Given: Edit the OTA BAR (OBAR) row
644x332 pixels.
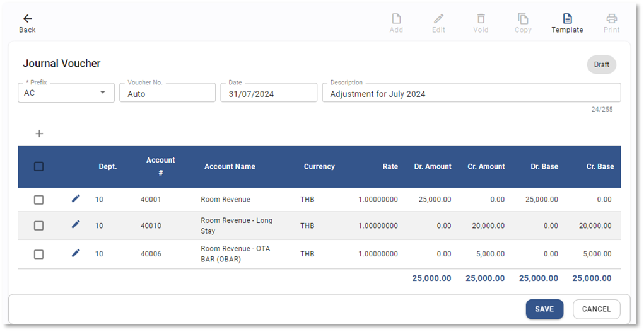Looking at the screenshot, I should 76,253.
